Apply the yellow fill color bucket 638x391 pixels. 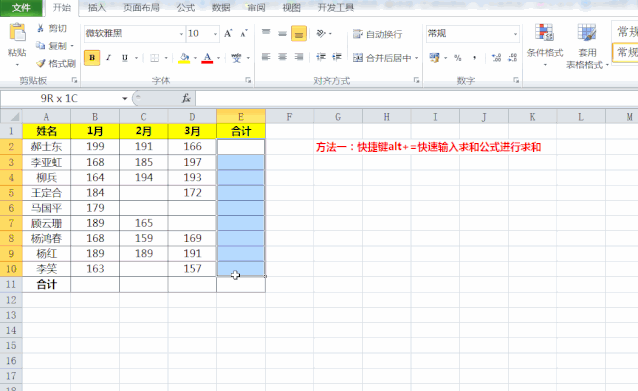(x=184, y=58)
